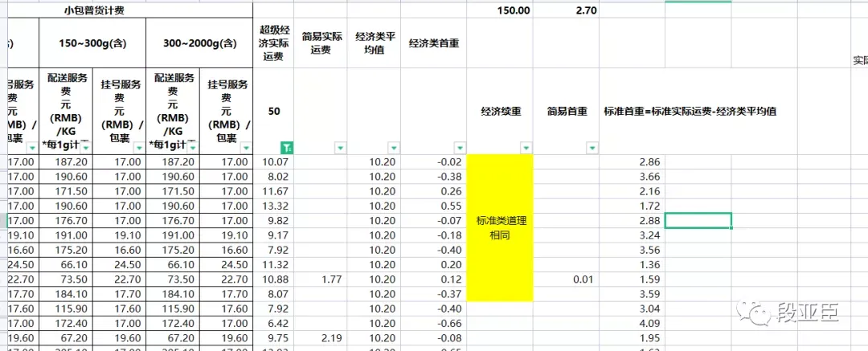Select the 1.72 value cell
Screen dimensions: 868x351
[x=633, y=206]
